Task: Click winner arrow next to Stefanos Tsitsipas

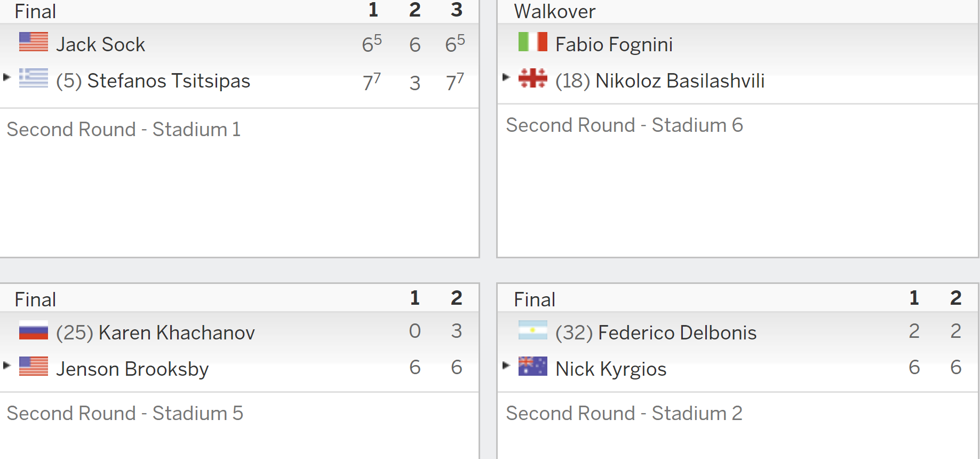Action: [x=7, y=77]
